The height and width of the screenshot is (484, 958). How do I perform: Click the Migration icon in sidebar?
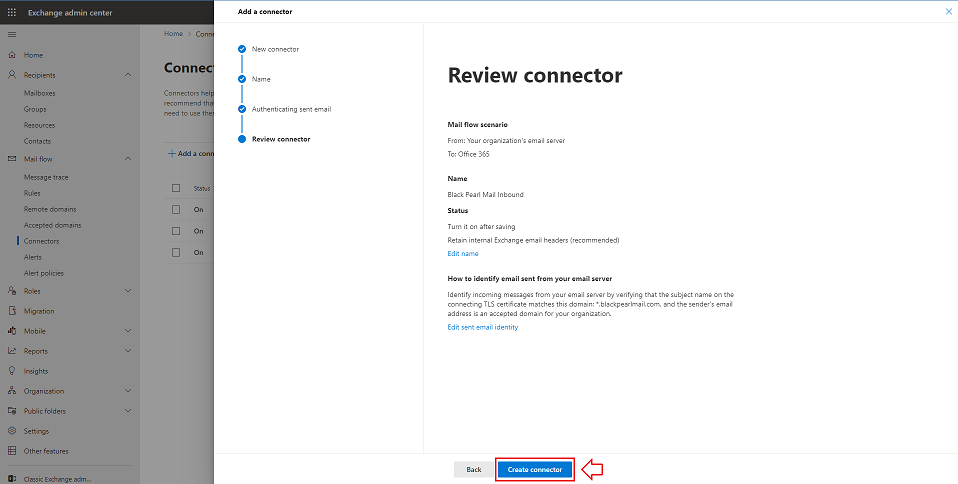pyautogui.click(x=12, y=311)
